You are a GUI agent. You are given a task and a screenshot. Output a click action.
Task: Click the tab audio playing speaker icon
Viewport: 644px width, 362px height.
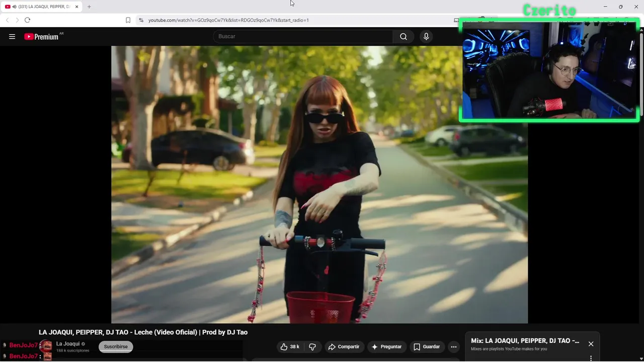pyautogui.click(x=14, y=7)
